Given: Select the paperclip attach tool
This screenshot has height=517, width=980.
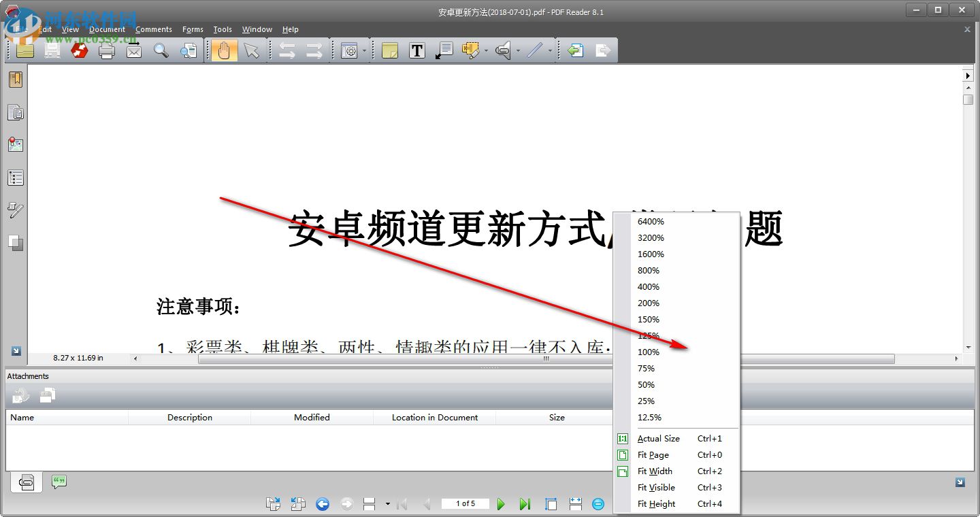Looking at the screenshot, I should coord(504,50).
